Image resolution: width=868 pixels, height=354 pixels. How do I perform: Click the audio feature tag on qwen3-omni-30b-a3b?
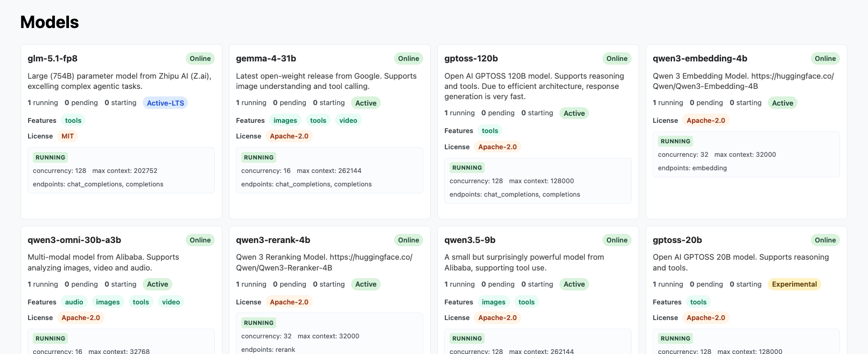tap(74, 302)
